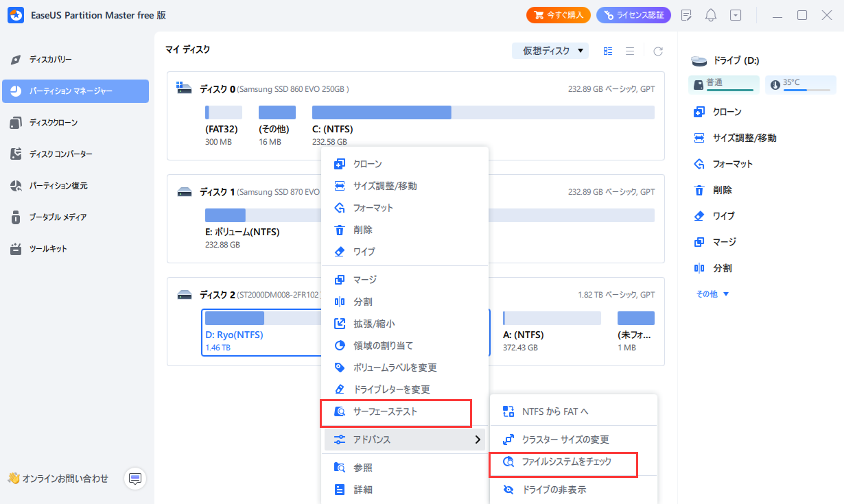Select ファイルシステムをチェック in the submenu
The image size is (844, 504).
click(566, 462)
